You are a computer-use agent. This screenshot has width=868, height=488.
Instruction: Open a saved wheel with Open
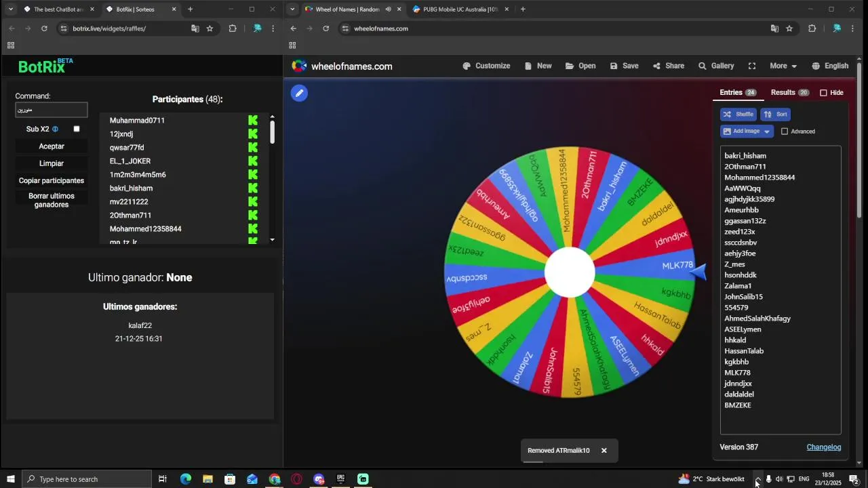tap(580, 66)
